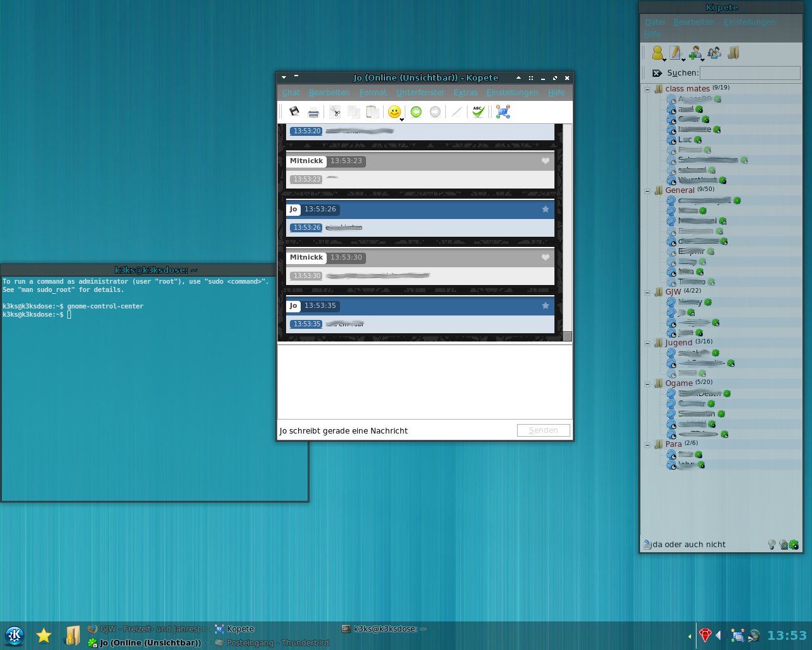Open the Unterfenster menu
812x650 pixels.
[421, 93]
